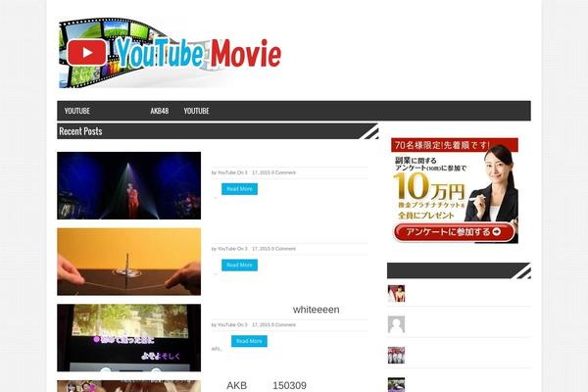Open the karaoke lyrics video thumbnail
The width and height of the screenshot is (588, 392).
coord(128,337)
